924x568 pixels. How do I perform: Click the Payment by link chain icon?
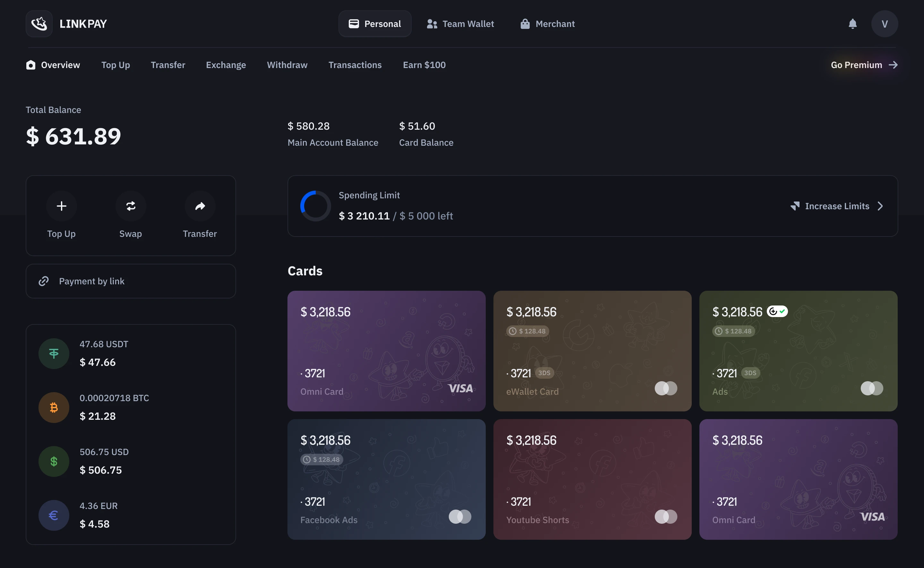click(x=44, y=281)
